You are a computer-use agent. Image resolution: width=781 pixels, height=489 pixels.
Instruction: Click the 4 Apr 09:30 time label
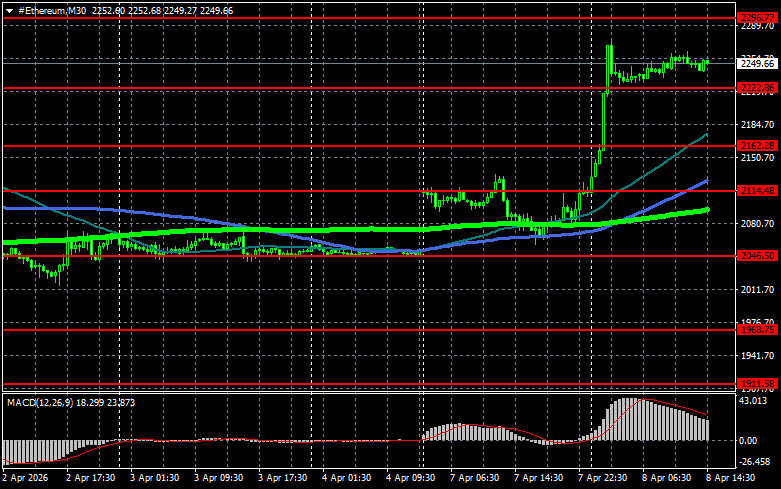410,478
